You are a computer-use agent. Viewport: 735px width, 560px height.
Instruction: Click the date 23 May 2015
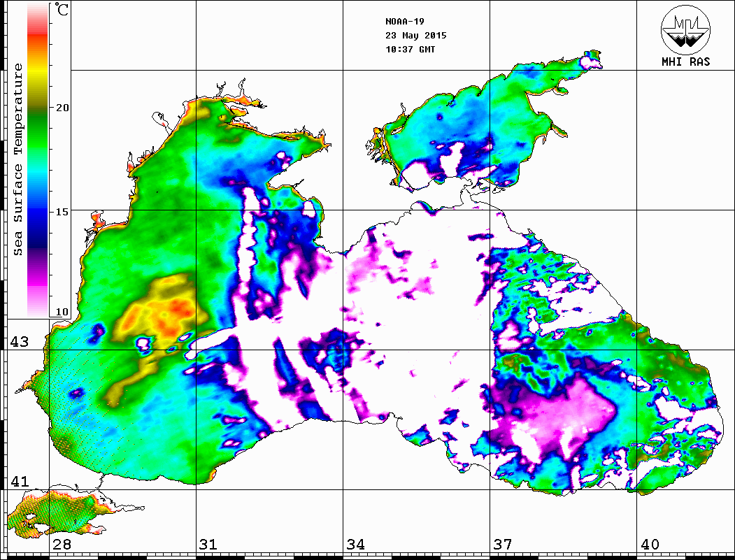pos(415,35)
